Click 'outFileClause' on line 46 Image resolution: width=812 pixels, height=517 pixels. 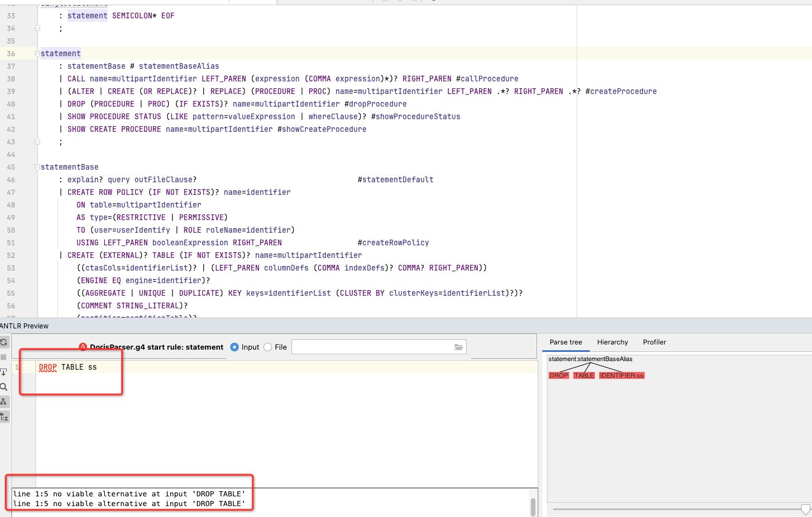coord(163,180)
